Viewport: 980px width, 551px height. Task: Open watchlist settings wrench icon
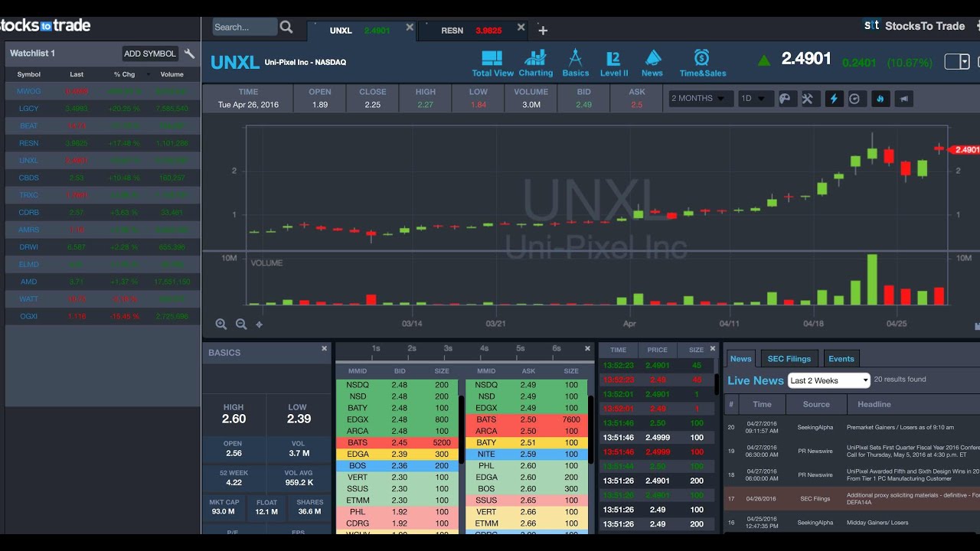pos(190,54)
